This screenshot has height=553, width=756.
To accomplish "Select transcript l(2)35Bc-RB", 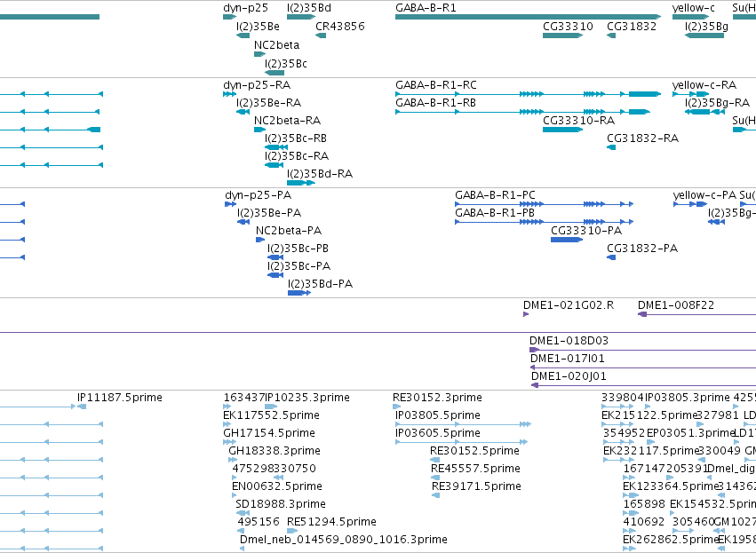I will (296, 138).
